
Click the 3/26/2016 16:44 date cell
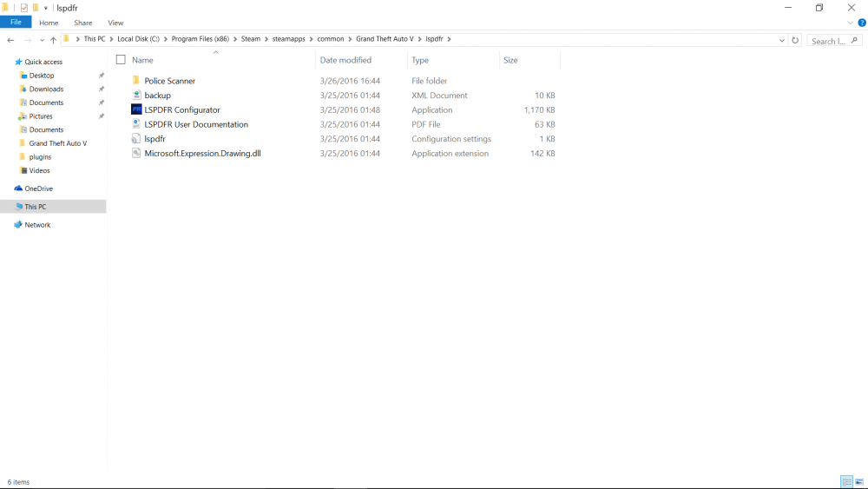click(350, 81)
